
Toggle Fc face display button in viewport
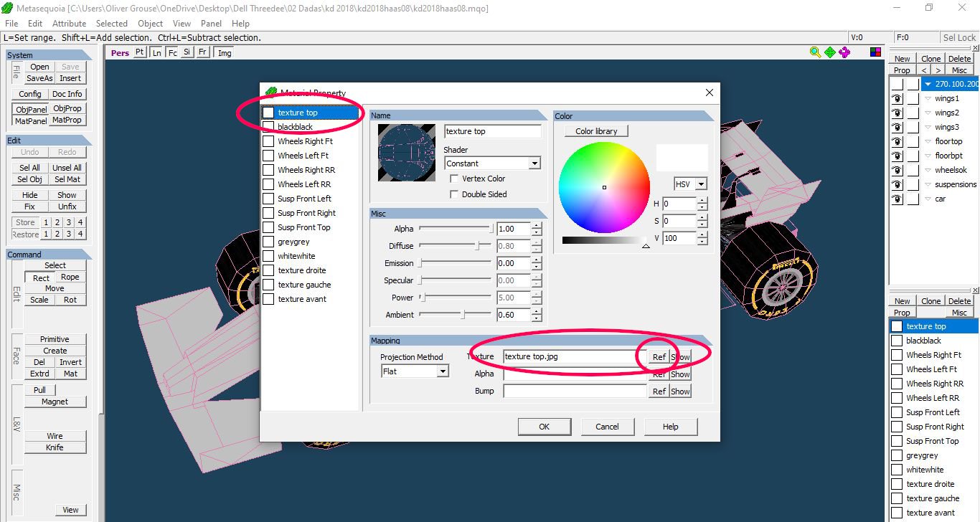tap(172, 52)
